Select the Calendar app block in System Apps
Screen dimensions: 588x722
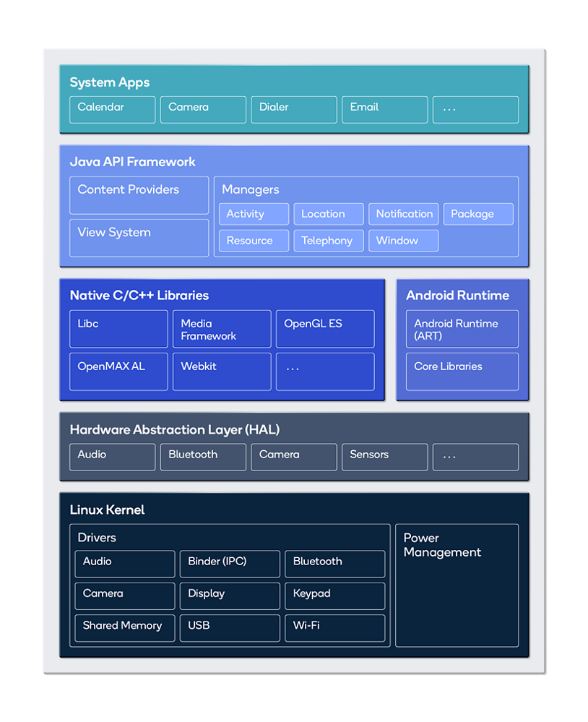click(112, 109)
